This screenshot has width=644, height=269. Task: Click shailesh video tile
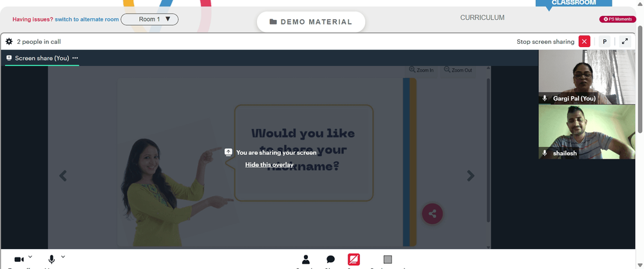click(587, 132)
